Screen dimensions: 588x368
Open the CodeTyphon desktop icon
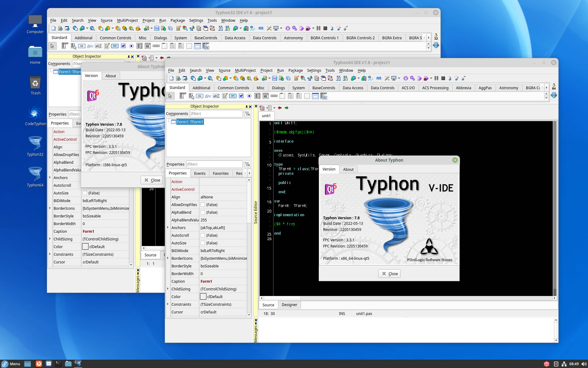tap(35, 116)
